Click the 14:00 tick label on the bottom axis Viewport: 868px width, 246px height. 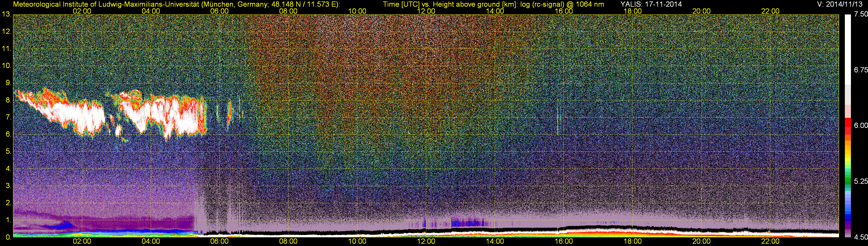495,242
